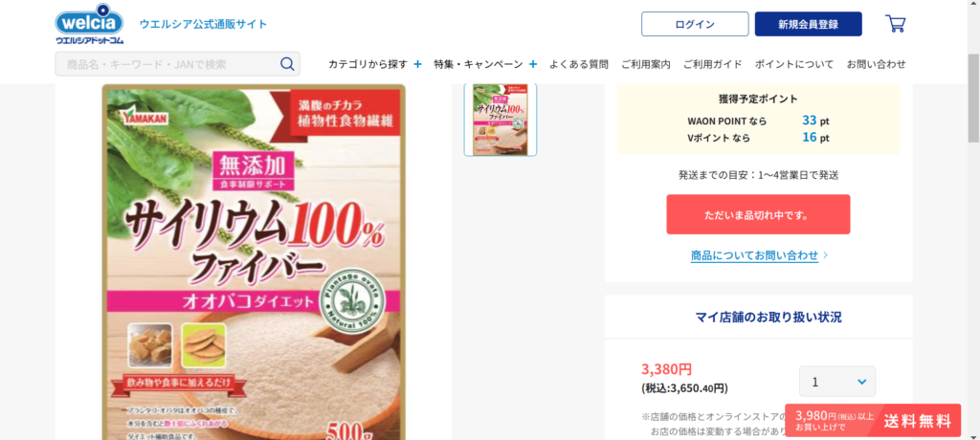Go to ご利用ガイド

[x=712, y=64]
